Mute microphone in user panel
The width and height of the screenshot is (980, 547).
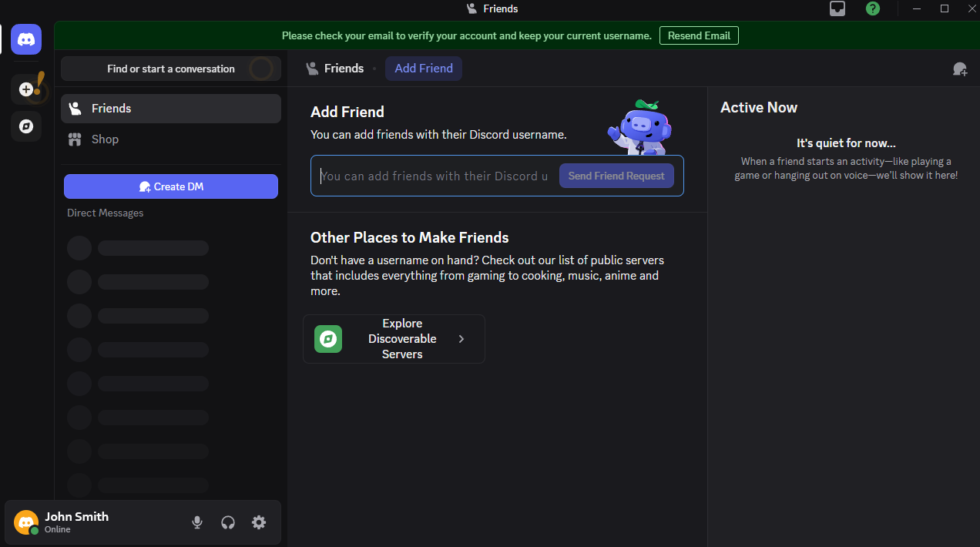pyautogui.click(x=197, y=522)
